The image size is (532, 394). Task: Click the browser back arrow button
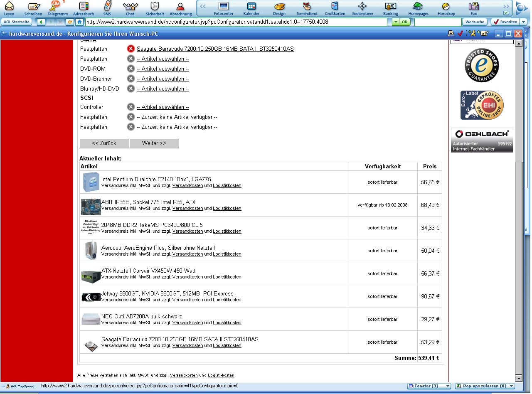pyautogui.click(x=41, y=22)
